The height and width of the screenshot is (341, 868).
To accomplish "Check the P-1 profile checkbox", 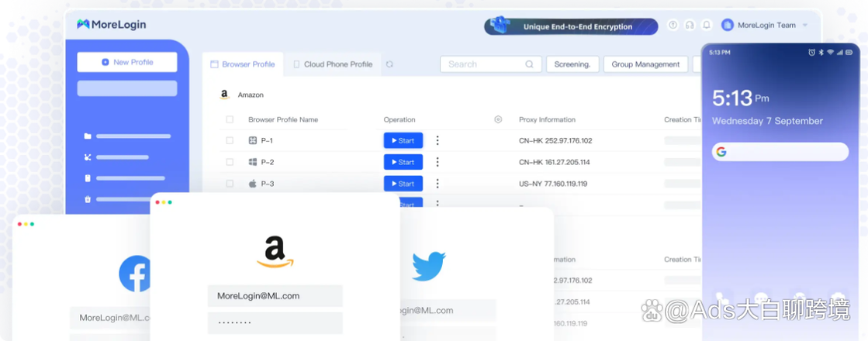I will [x=230, y=140].
